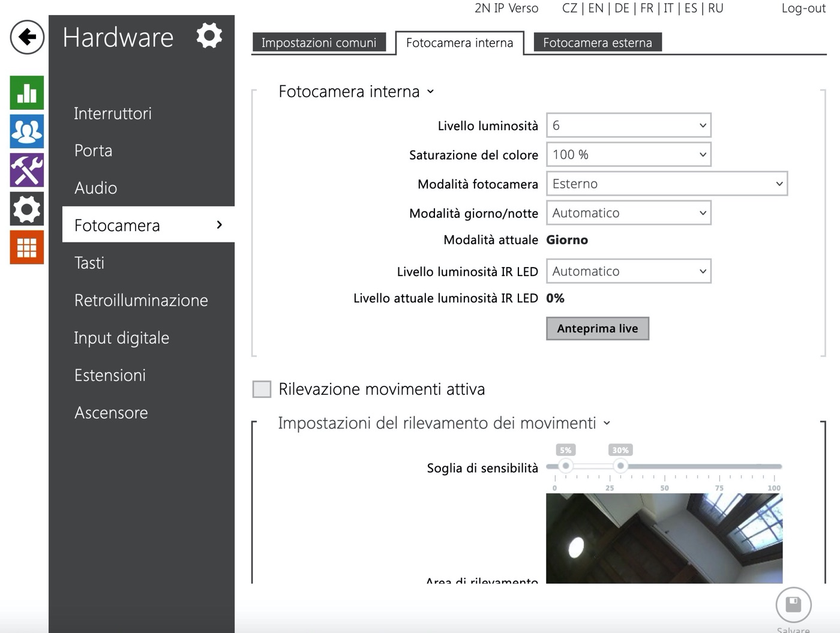Collapse Impostazioni del rilevamento dei movimenti section
This screenshot has height=633, width=840.
(607, 424)
